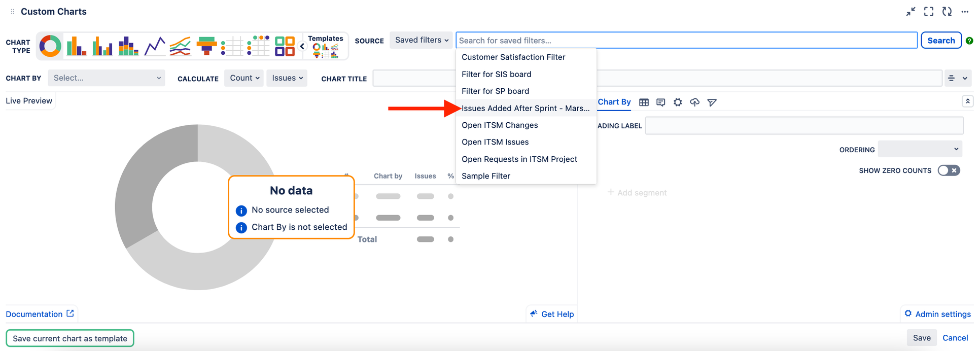Select the stacked bar chart type
Viewport: 980px width, 351px height.
128,46
